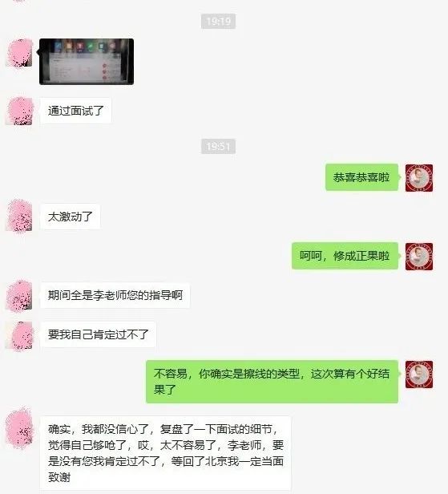Click the pink avatar next to 期间全是李老师您的指导啊
448x494 pixels.
(19, 295)
